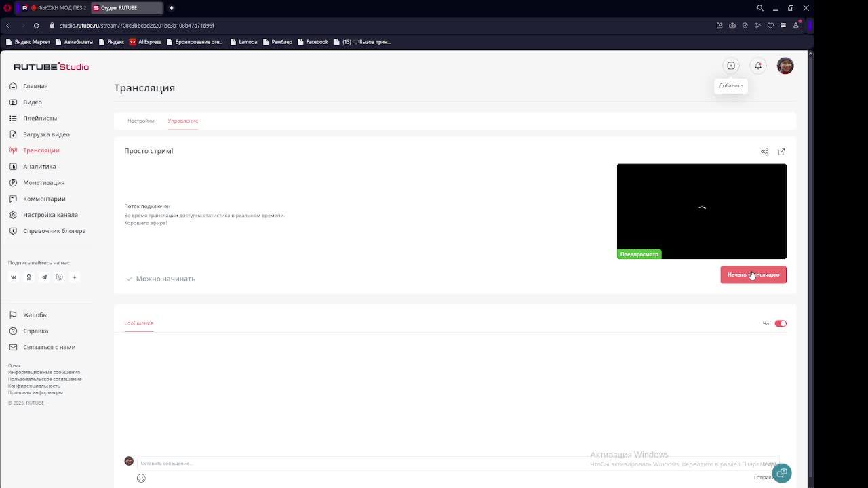
Task: Open Конфиденциальность link
Action: point(34,386)
